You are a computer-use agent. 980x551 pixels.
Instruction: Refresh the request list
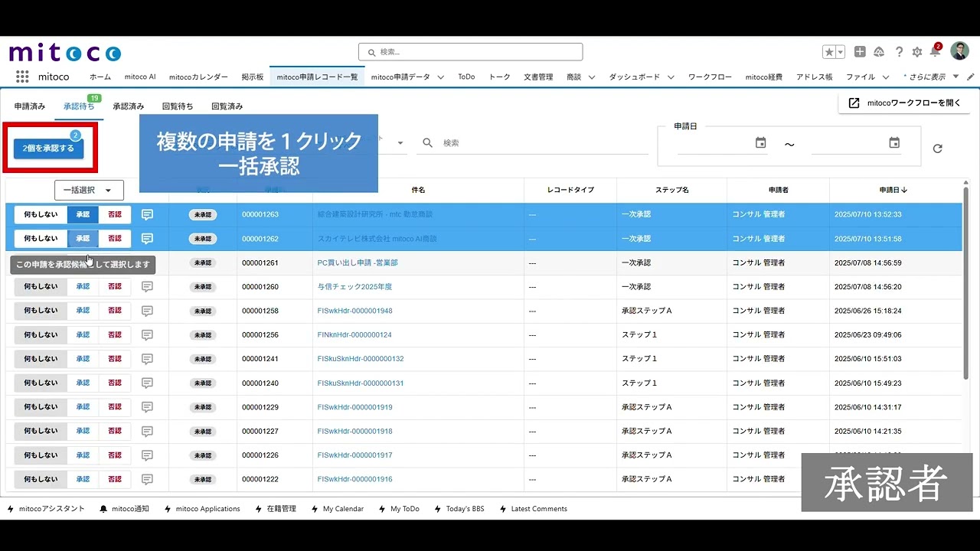[937, 148]
